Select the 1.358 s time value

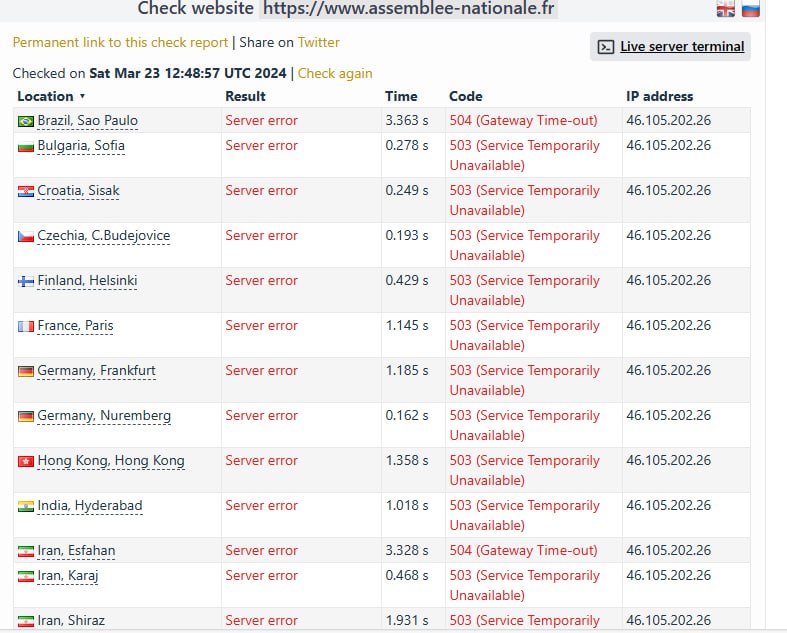tap(407, 461)
